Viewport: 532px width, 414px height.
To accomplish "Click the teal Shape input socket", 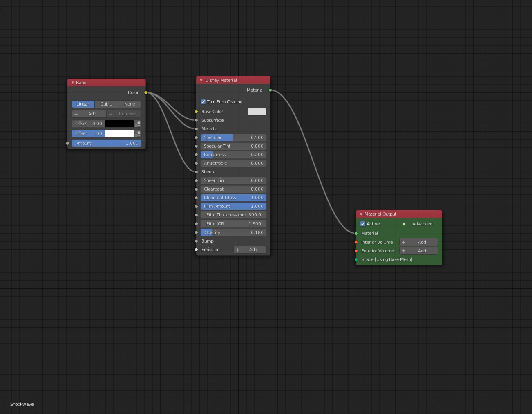I will pos(356,259).
